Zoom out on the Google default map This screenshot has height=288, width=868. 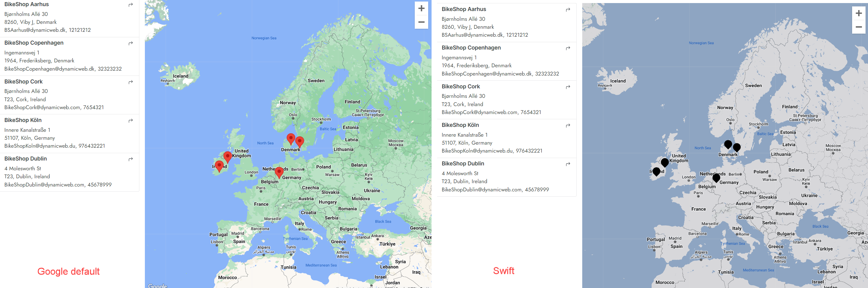pos(421,22)
